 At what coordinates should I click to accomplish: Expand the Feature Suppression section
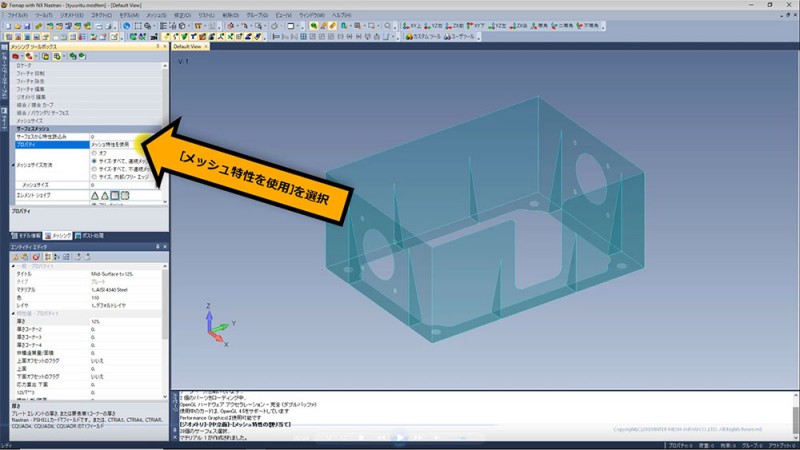30,73
